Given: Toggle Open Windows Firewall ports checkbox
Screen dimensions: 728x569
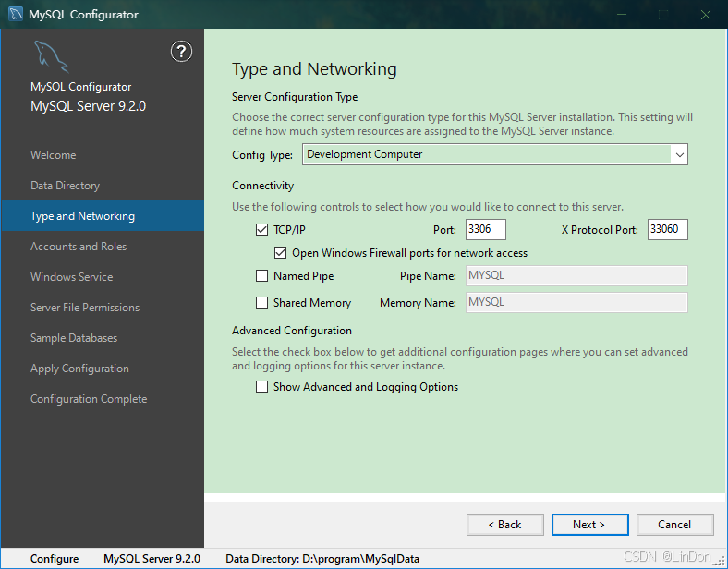Looking at the screenshot, I should point(281,253).
